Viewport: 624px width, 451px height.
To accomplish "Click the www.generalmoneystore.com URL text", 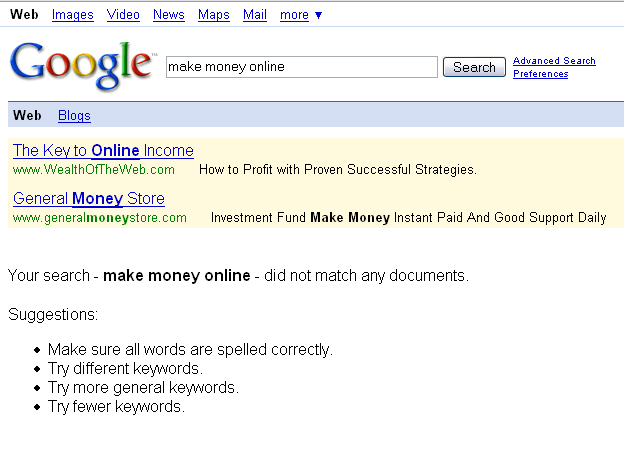I will (x=99, y=218).
